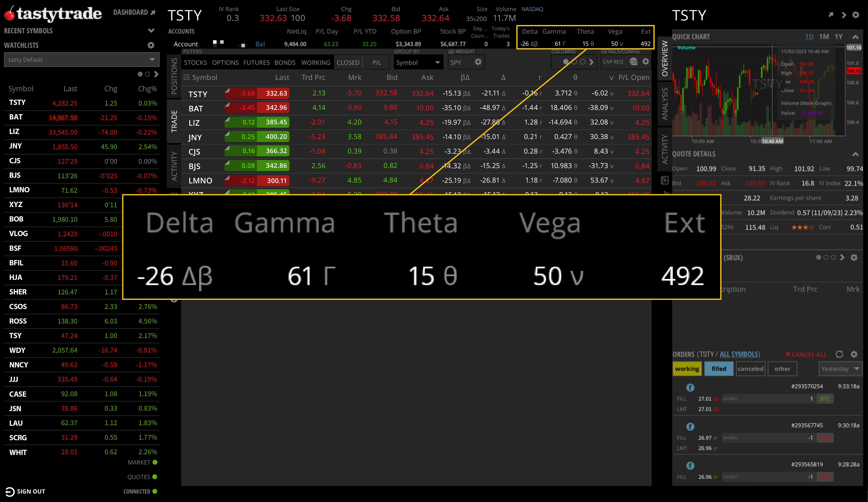Screen dimensions: 868x502
Task: Pin the TSTY quote panel
Action: click(x=831, y=15)
